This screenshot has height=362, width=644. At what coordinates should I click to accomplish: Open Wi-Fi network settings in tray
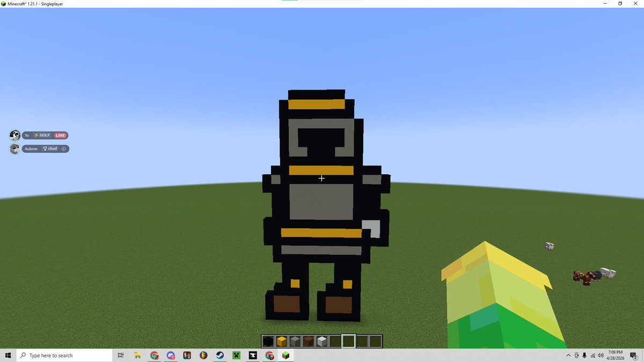click(593, 356)
